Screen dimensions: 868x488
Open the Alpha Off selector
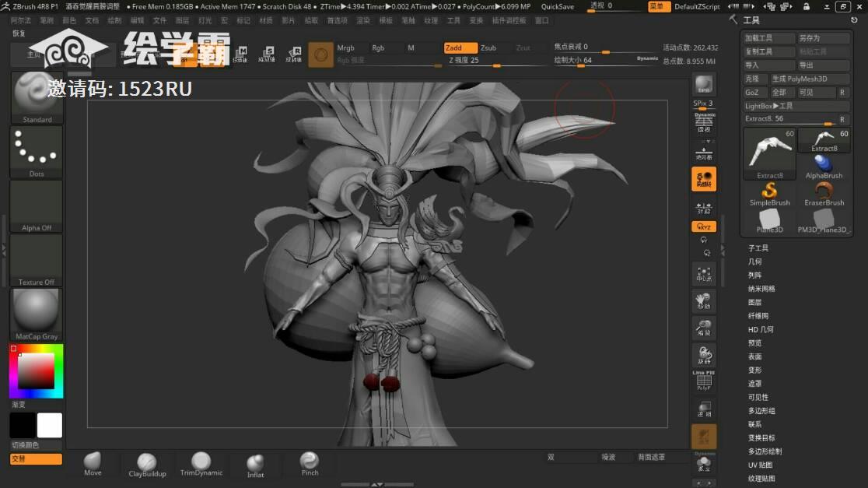(x=37, y=206)
